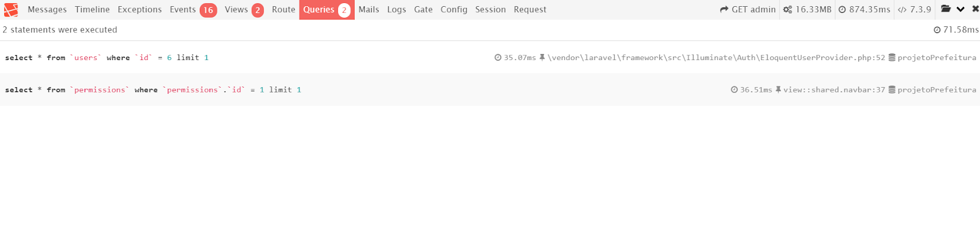Open the Mails tab
Viewport: 980px width, 239px height.
pos(369,9)
